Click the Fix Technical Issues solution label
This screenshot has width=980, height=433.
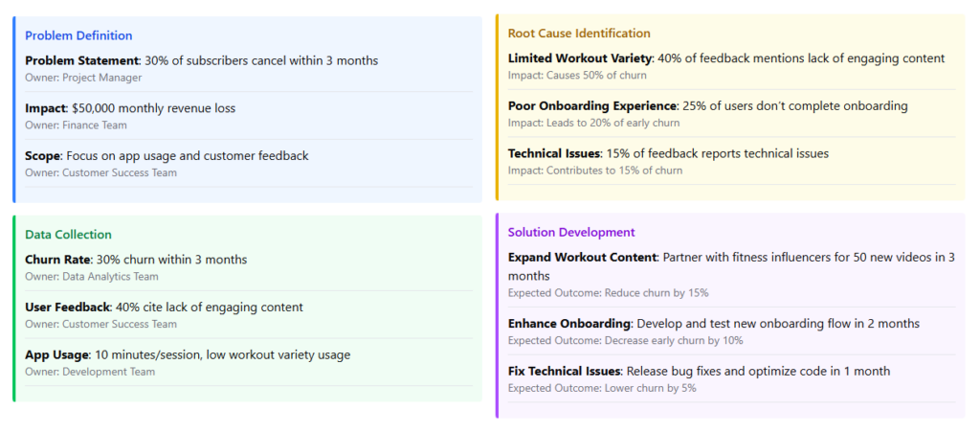pyautogui.click(x=566, y=371)
